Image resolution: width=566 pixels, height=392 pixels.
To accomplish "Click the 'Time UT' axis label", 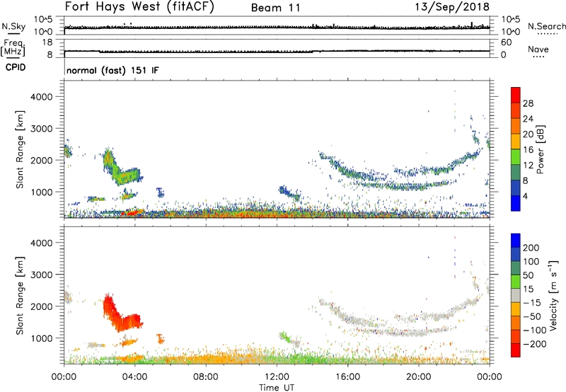I will click(x=277, y=387).
